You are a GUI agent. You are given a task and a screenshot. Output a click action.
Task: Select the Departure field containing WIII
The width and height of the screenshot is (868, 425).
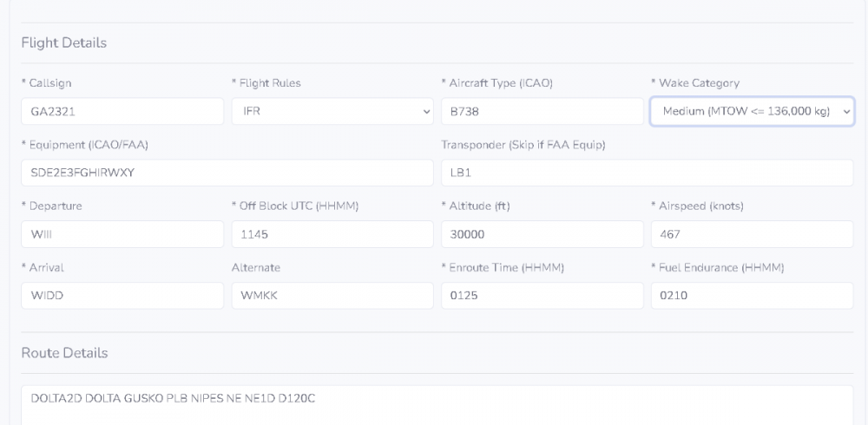click(x=122, y=234)
